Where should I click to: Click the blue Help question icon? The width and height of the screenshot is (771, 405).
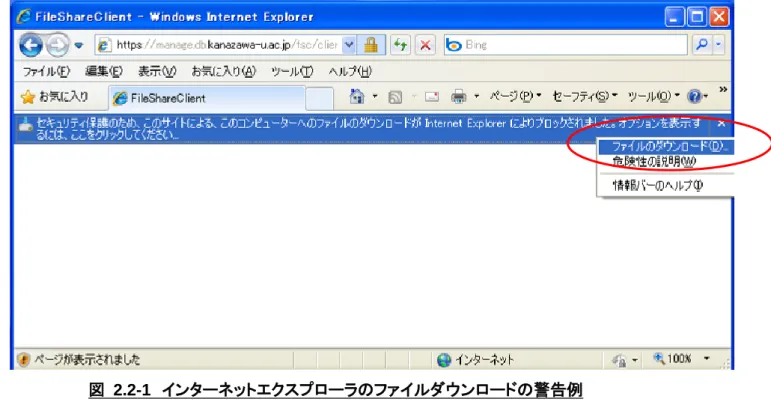[x=694, y=96]
